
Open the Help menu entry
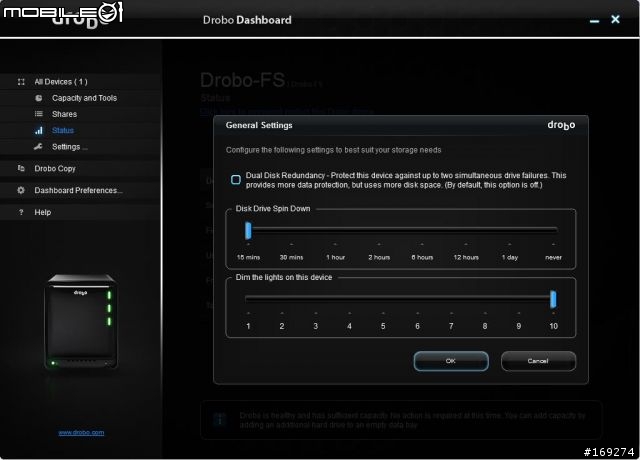(42, 212)
